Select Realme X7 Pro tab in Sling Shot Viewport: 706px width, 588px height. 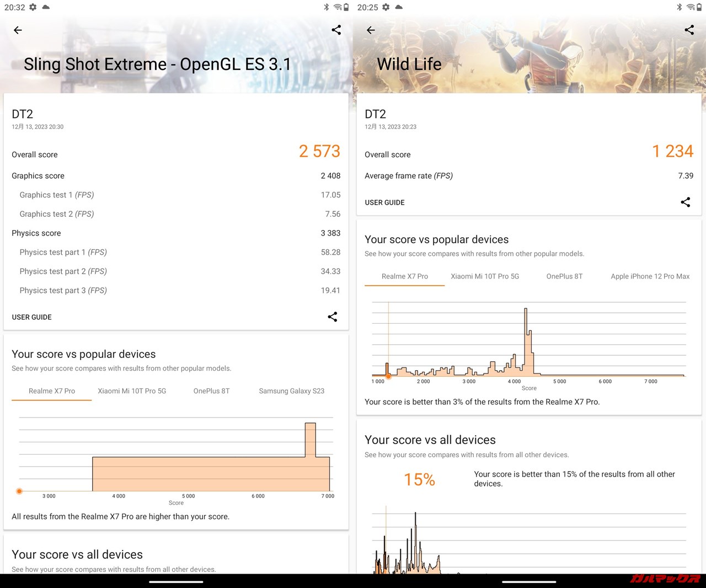pyautogui.click(x=52, y=391)
